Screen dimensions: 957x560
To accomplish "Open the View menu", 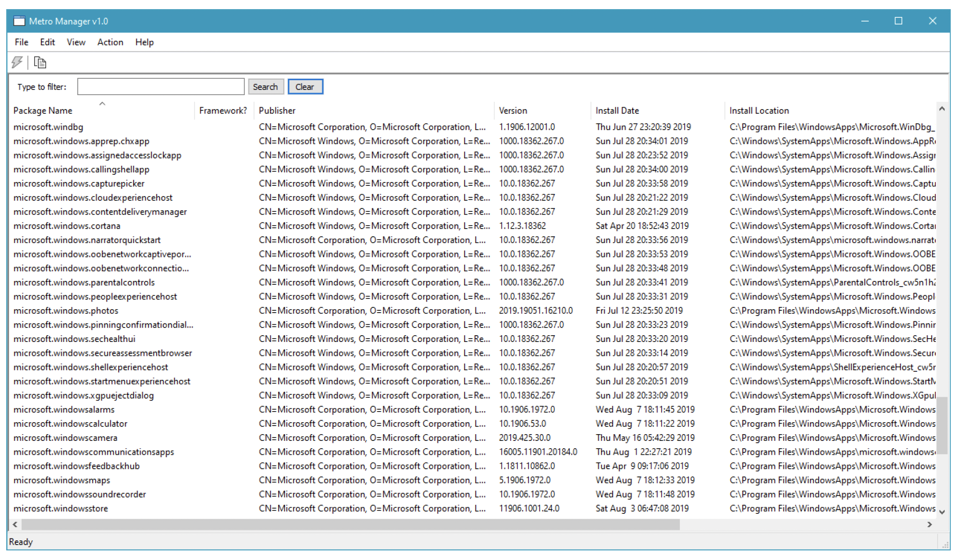I will pos(76,42).
